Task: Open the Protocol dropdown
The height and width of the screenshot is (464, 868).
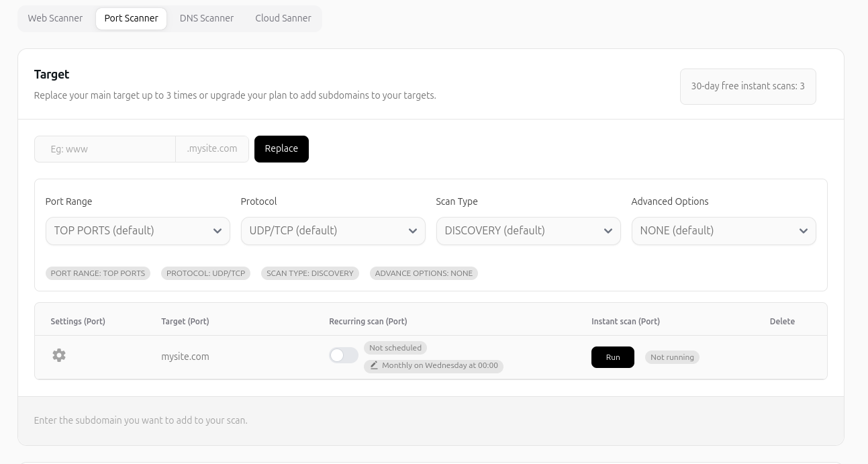Action: pos(333,231)
